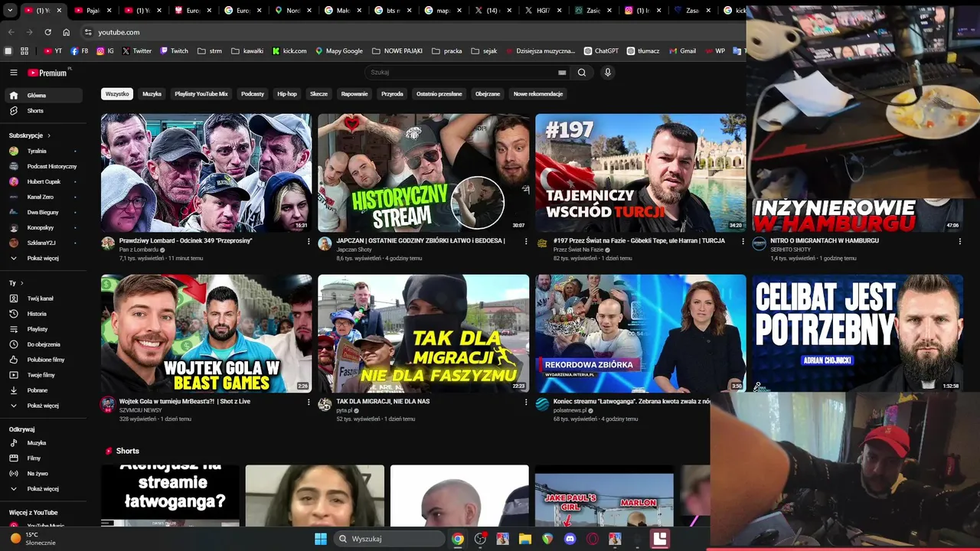Click the Koniec streamu Łatwoganga video title
The image size is (980, 551).
632,401
